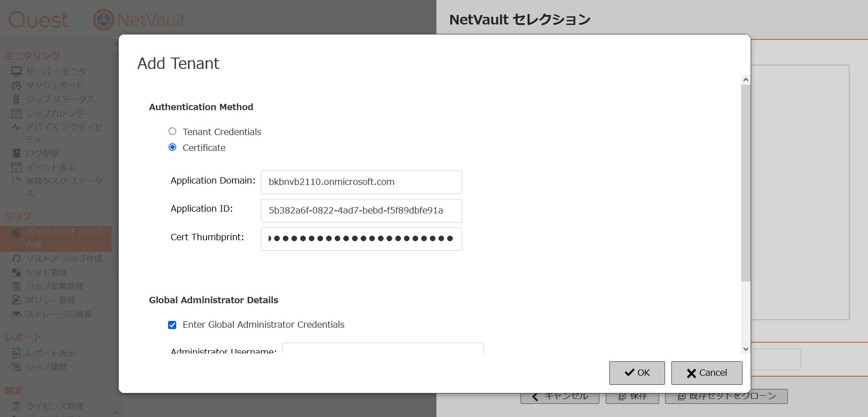Click 既存セットをクローン button in background
This screenshot has height=417, width=868.
[726, 397]
